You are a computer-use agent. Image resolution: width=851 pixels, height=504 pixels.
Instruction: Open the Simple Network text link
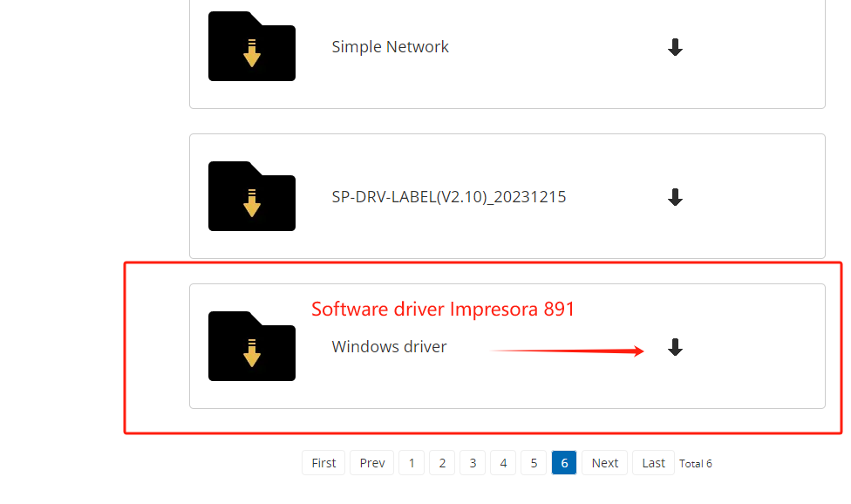[390, 47]
